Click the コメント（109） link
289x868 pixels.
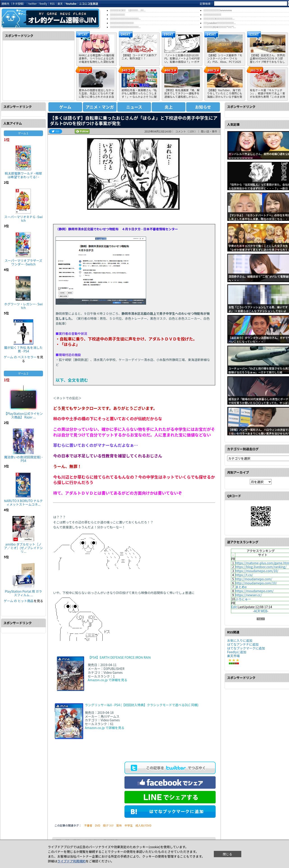186,131
